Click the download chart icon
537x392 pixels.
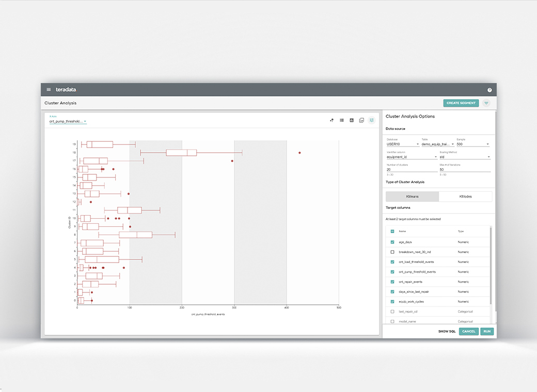coord(361,120)
